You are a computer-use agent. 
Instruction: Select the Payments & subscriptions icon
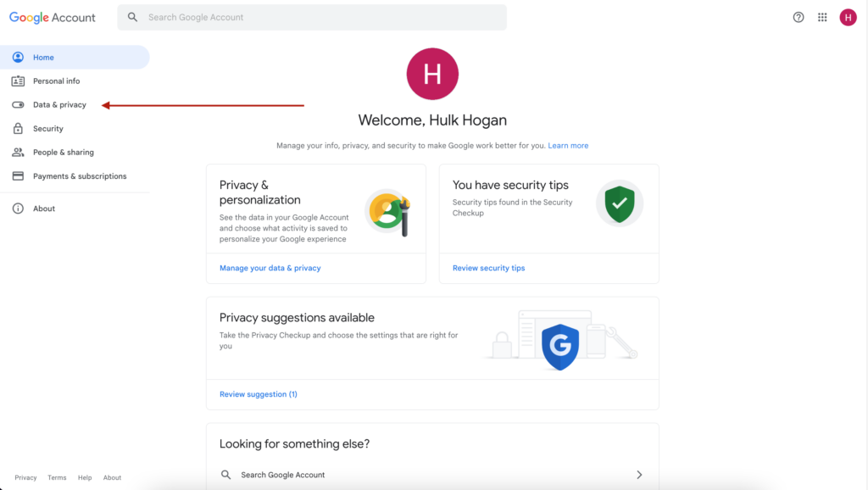(x=18, y=175)
